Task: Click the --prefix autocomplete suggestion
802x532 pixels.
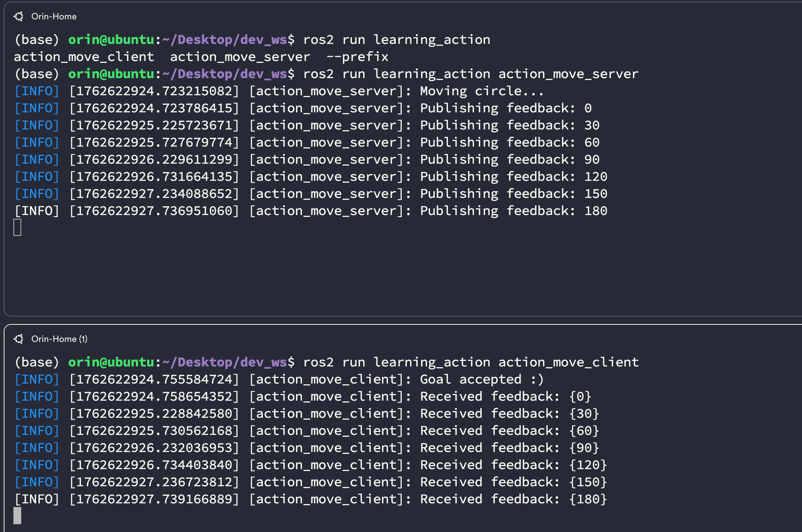Action: coord(357,57)
